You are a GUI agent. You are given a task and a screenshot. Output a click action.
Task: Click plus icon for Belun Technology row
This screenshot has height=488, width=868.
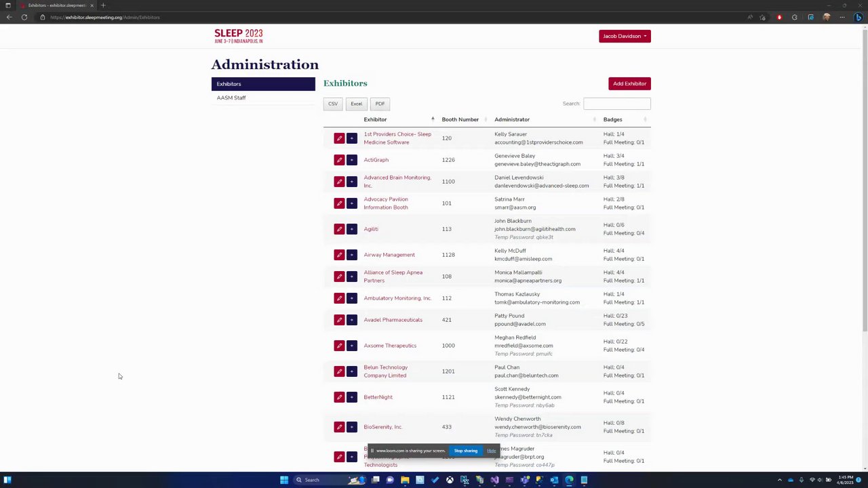tap(351, 371)
